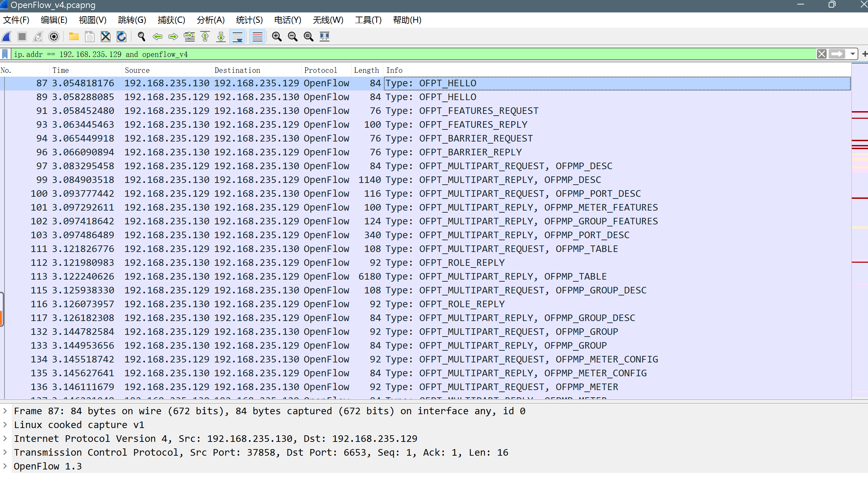Open the 捕获(C) menu
The image size is (868, 485).
(x=171, y=20)
